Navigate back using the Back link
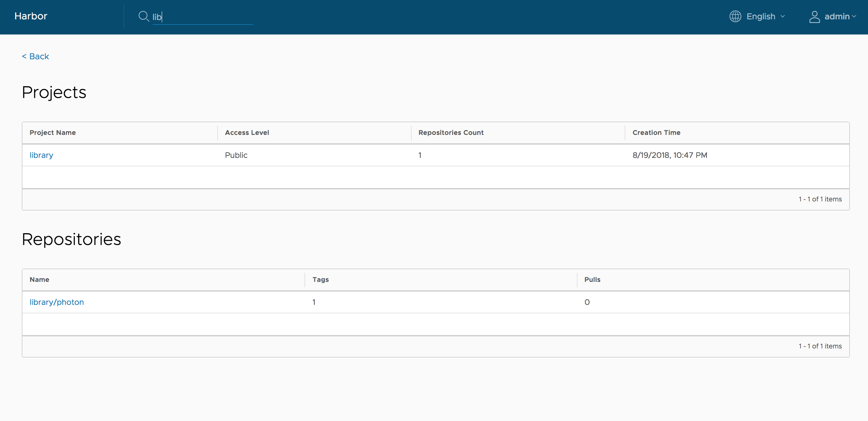This screenshot has width=868, height=421. coord(35,56)
